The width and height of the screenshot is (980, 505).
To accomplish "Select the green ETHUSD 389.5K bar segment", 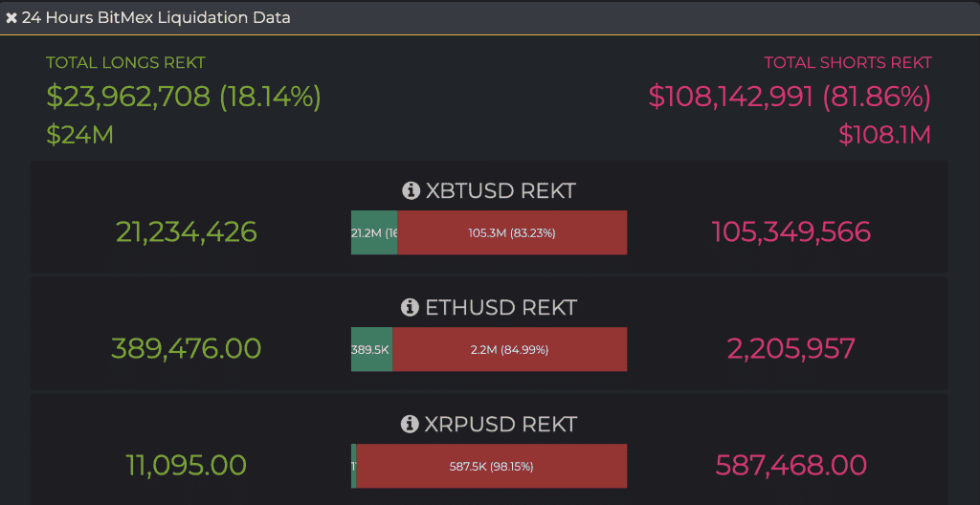I will tap(371, 349).
